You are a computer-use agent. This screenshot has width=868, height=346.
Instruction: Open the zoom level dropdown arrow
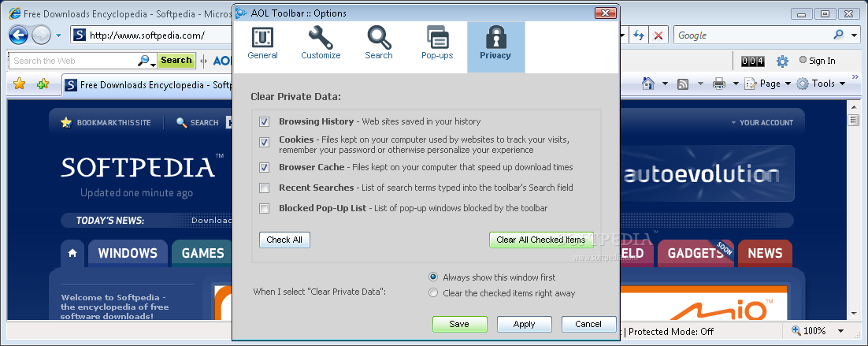[x=841, y=331]
